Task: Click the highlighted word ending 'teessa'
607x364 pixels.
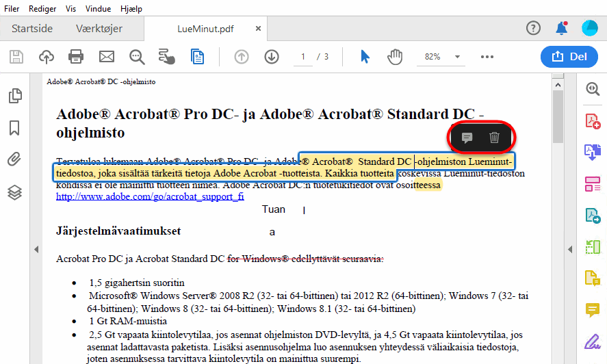Action: point(428,185)
